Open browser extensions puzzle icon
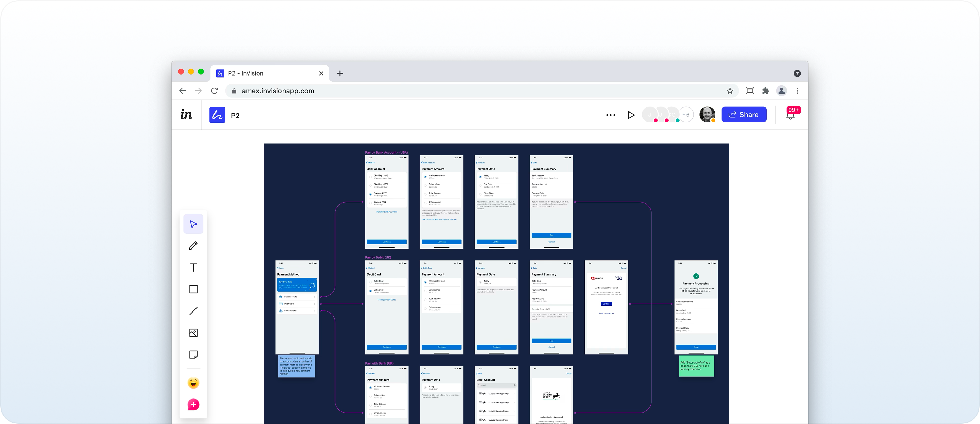980x424 pixels. pos(765,91)
